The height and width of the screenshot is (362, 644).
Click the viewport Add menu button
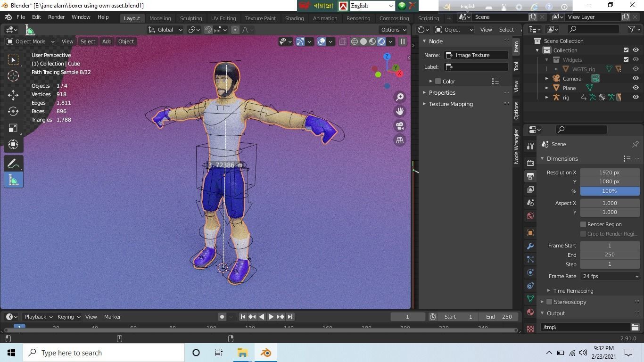pos(107,41)
